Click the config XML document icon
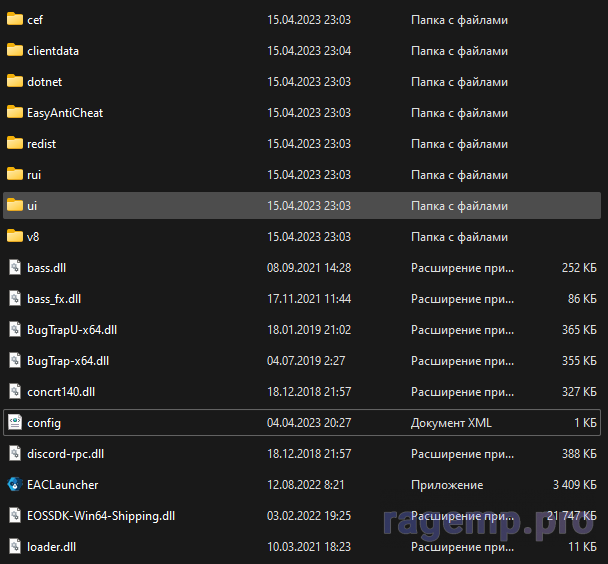608x564 pixels. (x=15, y=423)
